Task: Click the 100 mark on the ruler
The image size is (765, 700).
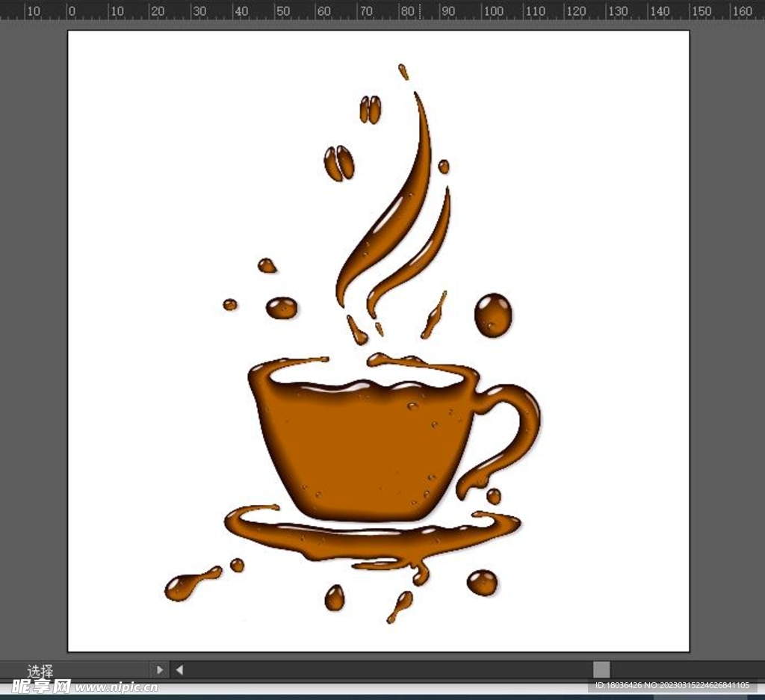Action: pyautogui.click(x=493, y=11)
